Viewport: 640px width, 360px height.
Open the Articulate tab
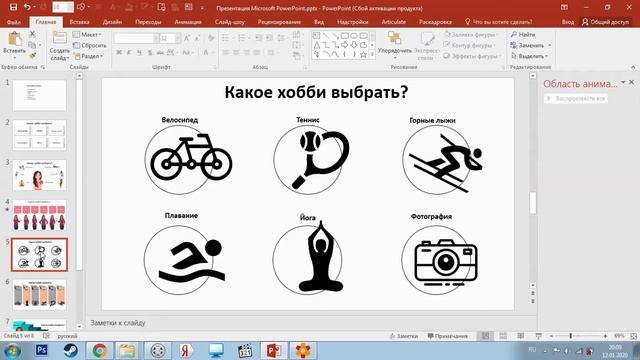click(x=393, y=22)
